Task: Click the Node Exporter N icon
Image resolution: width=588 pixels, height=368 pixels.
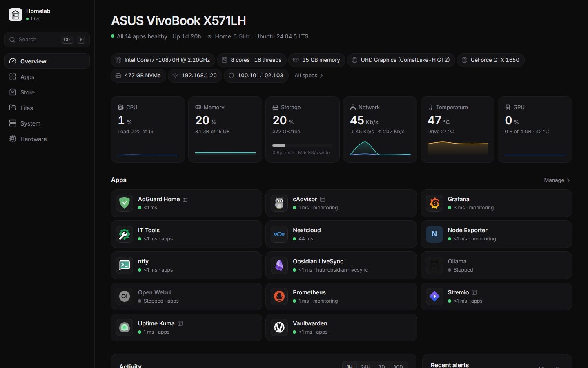Action: pyautogui.click(x=434, y=234)
